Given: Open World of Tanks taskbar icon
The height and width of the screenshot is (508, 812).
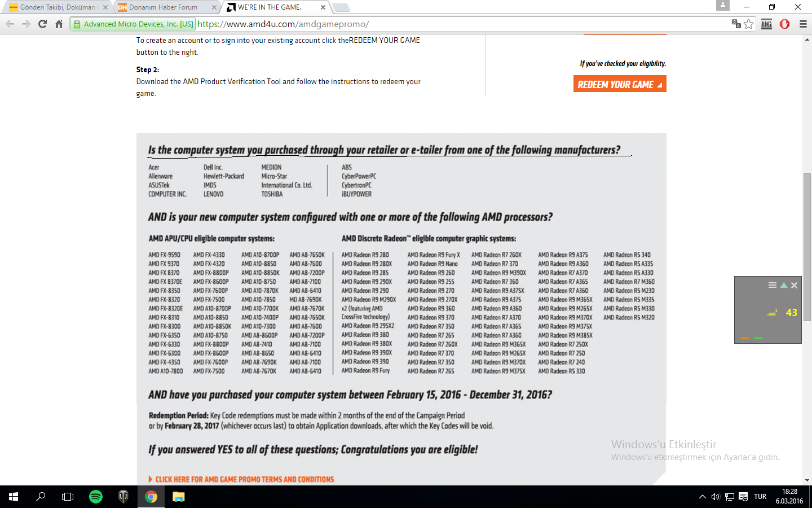Looking at the screenshot, I should pos(123,497).
